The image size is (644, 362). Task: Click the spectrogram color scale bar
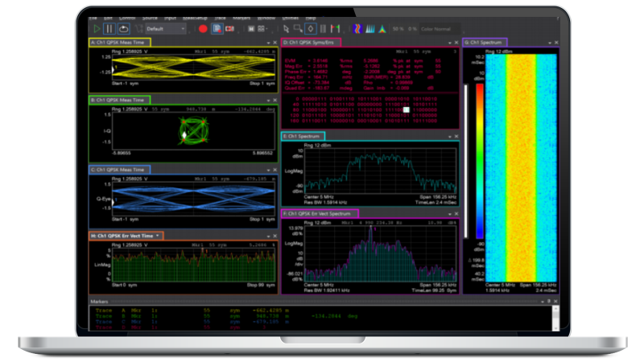[480, 161]
